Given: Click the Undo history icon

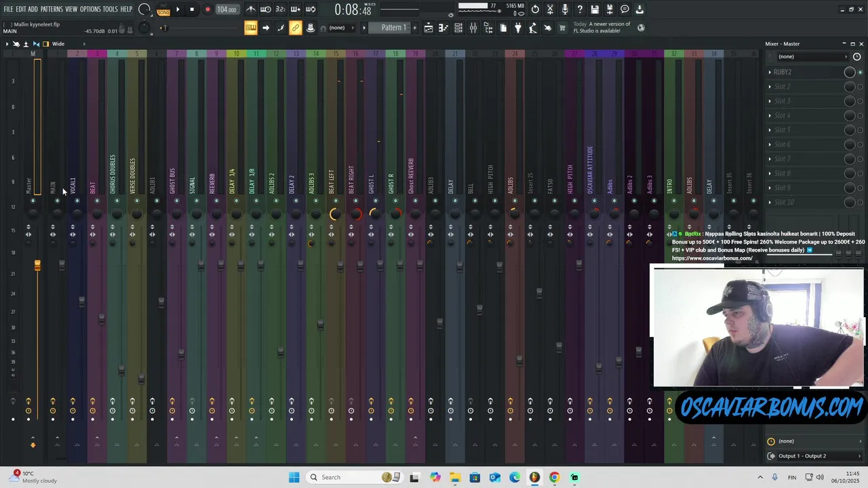Looking at the screenshot, I should (x=535, y=9).
